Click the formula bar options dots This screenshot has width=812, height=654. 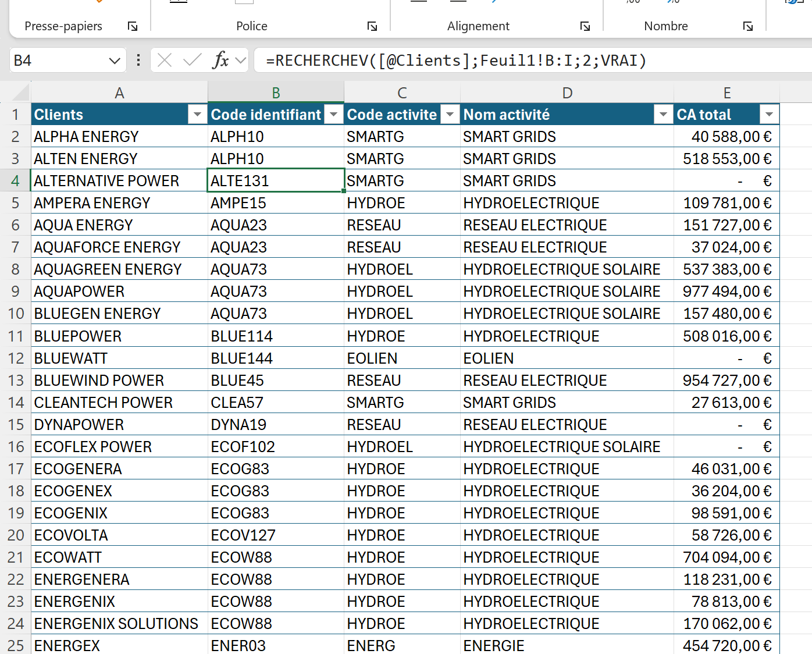(138, 60)
